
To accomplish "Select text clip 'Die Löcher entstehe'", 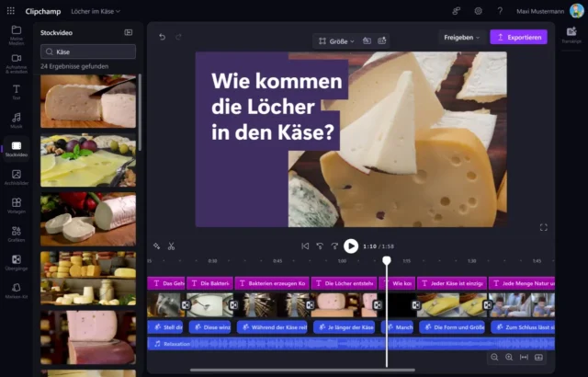I will (345, 283).
